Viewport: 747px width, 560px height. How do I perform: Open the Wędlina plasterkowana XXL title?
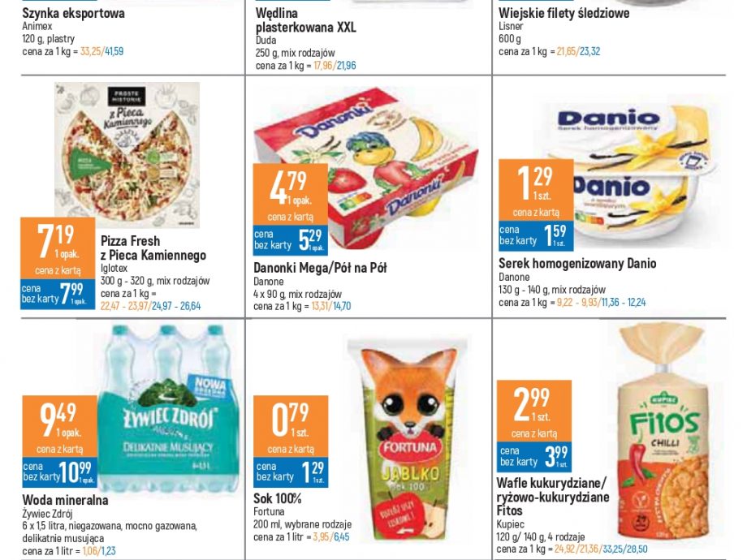306,20
